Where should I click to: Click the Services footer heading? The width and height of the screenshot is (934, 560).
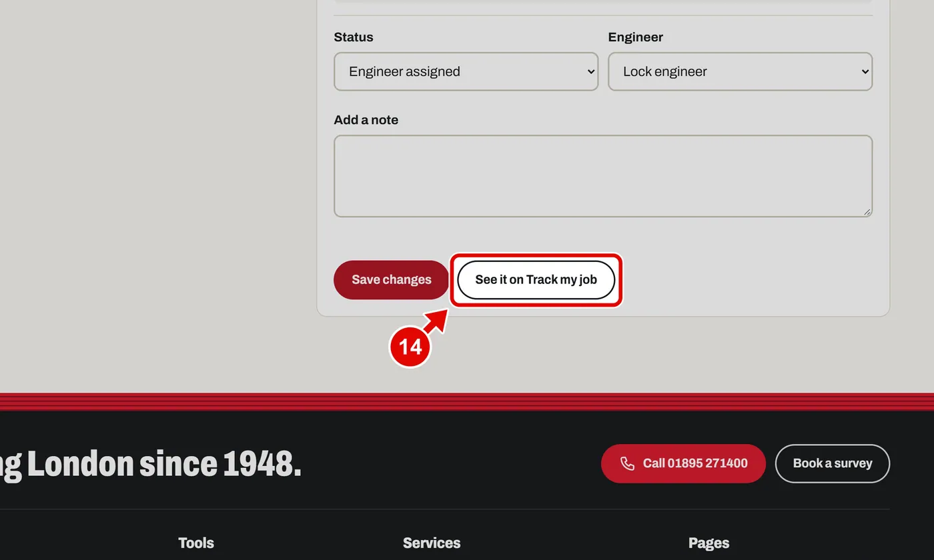pyautogui.click(x=432, y=543)
